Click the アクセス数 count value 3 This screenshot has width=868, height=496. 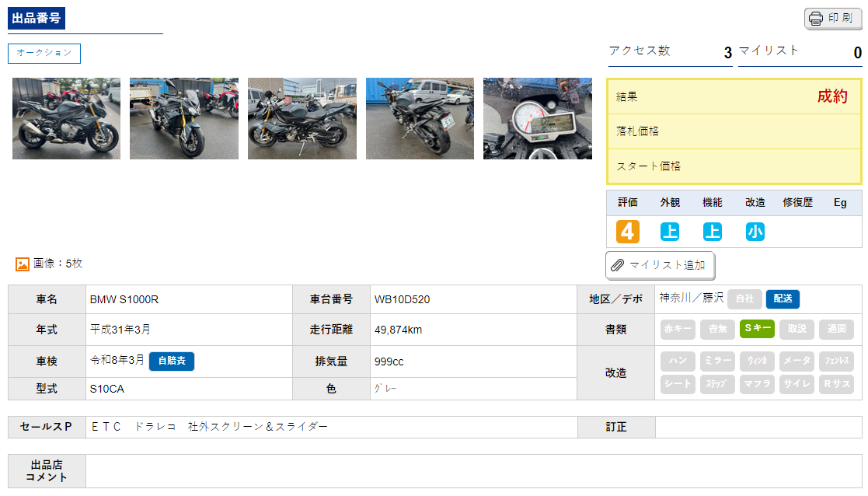coord(728,53)
